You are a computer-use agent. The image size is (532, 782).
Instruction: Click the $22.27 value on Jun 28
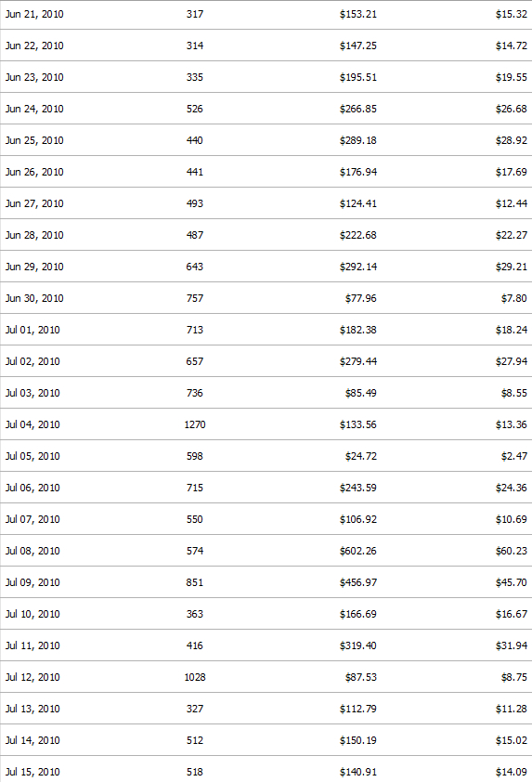(511, 235)
